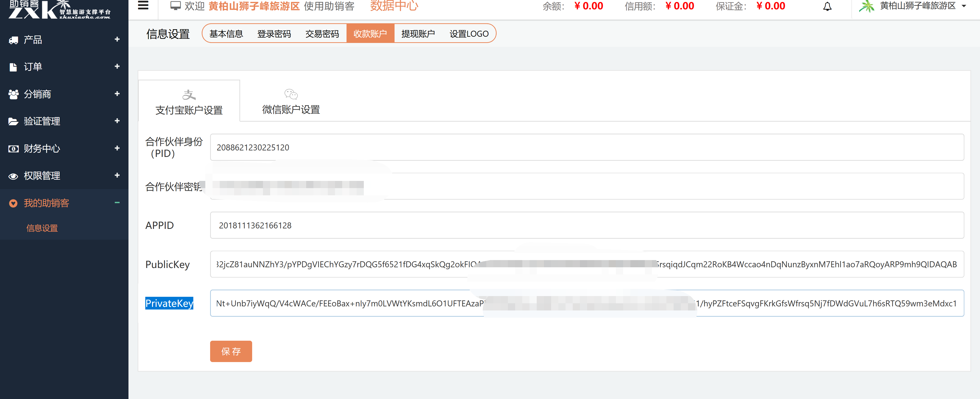Select the 产品 truck icon in sidebar
The width and height of the screenshot is (980, 399).
click(x=13, y=40)
